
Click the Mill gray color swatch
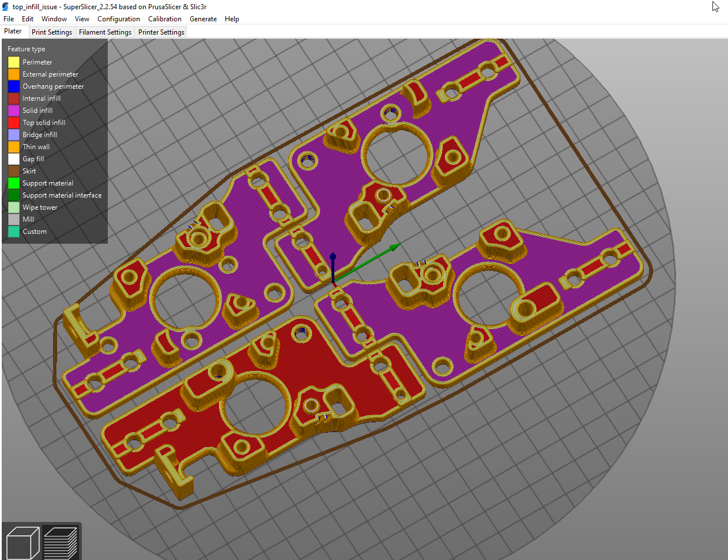14,220
